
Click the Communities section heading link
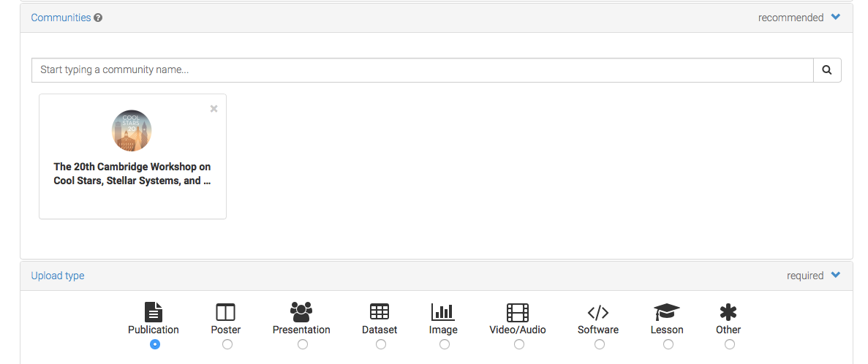click(x=61, y=18)
